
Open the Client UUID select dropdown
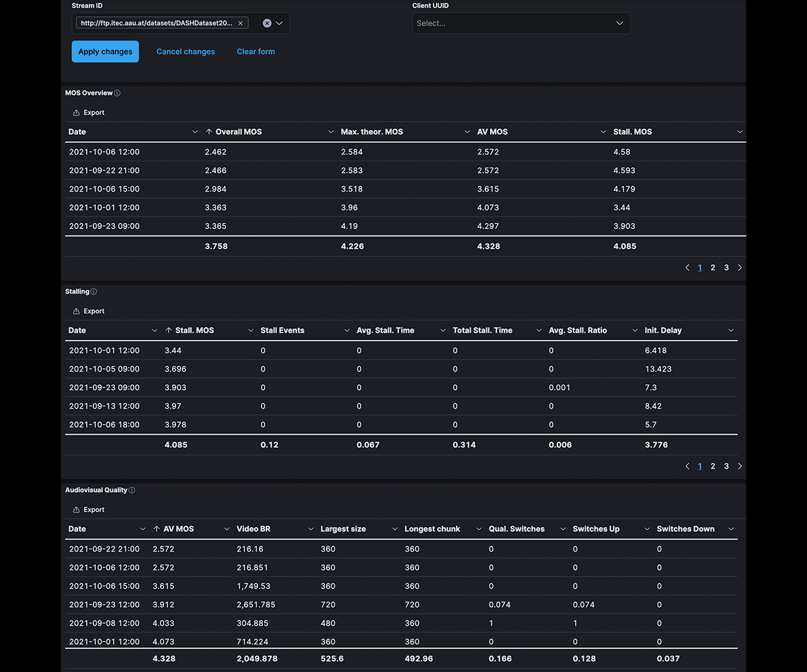pyautogui.click(x=521, y=23)
